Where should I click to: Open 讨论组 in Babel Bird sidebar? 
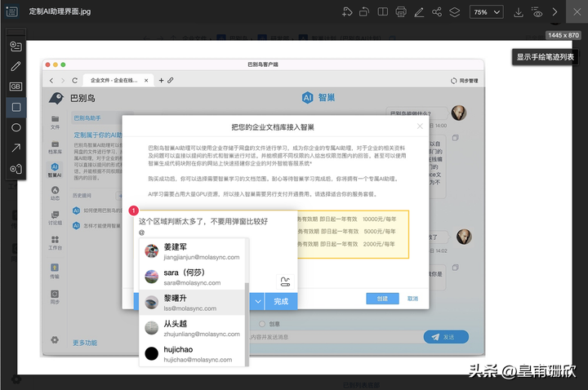pyautogui.click(x=55, y=218)
